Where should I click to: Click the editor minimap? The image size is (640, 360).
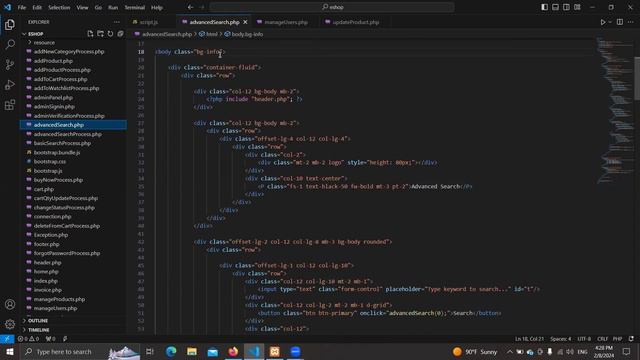click(615, 110)
